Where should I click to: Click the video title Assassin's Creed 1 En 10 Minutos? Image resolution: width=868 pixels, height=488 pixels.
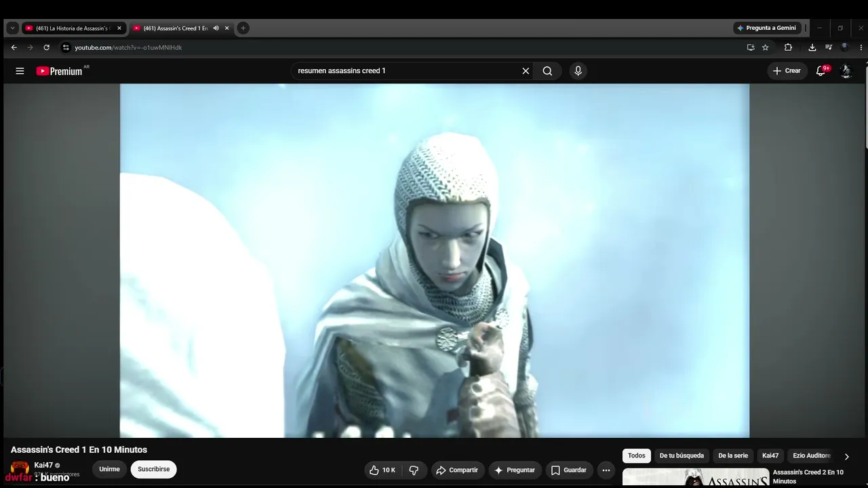pyautogui.click(x=79, y=450)
